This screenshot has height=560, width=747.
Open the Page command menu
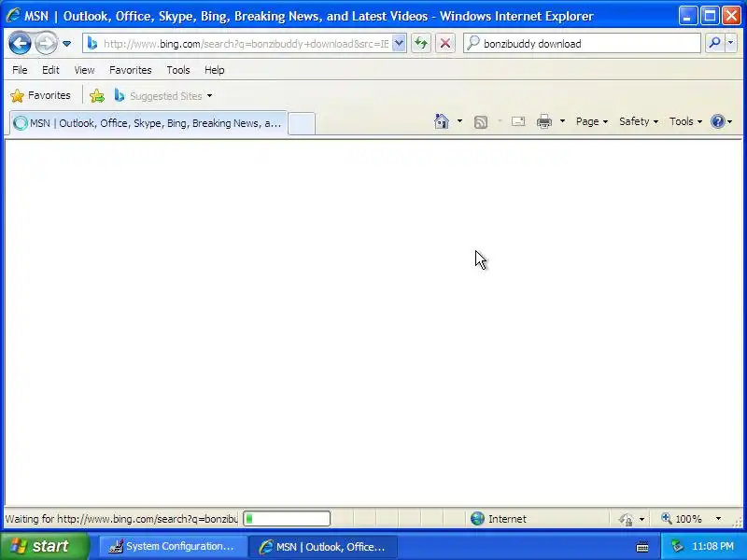(592, 121)
